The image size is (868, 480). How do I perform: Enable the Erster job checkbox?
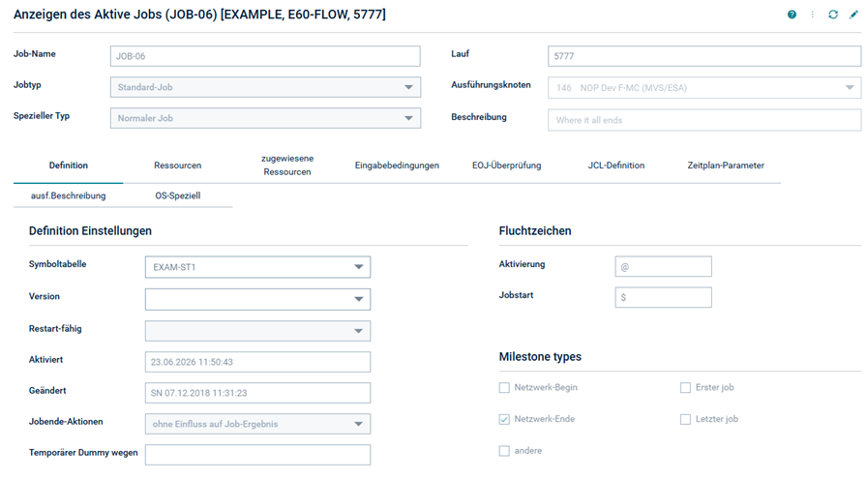coord(685,387)
